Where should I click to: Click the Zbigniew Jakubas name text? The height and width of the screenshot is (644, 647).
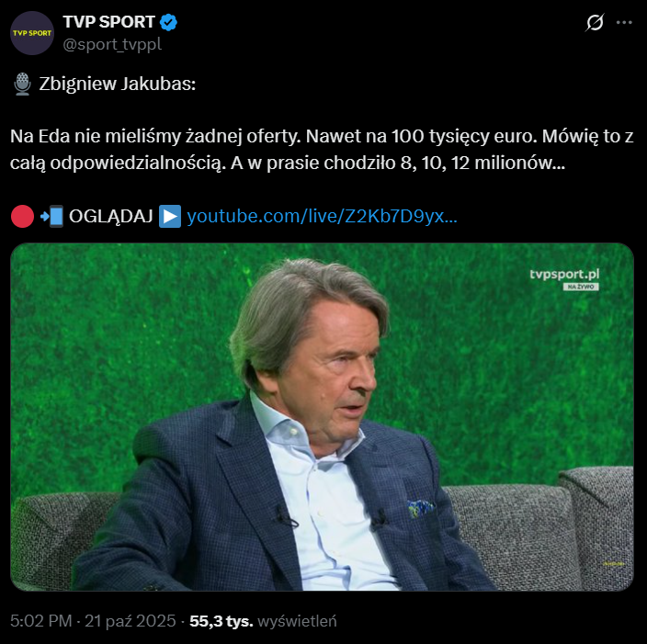click(118, 85)
